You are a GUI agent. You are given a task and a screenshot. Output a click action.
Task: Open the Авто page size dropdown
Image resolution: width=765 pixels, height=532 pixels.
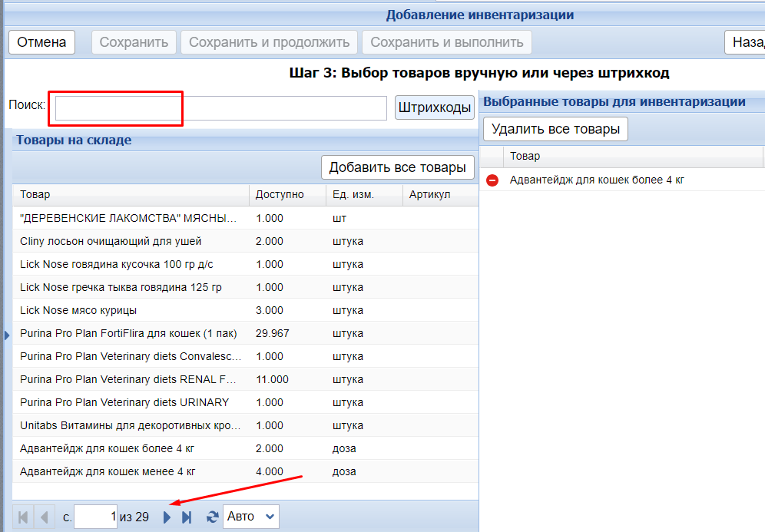[250, 517]
